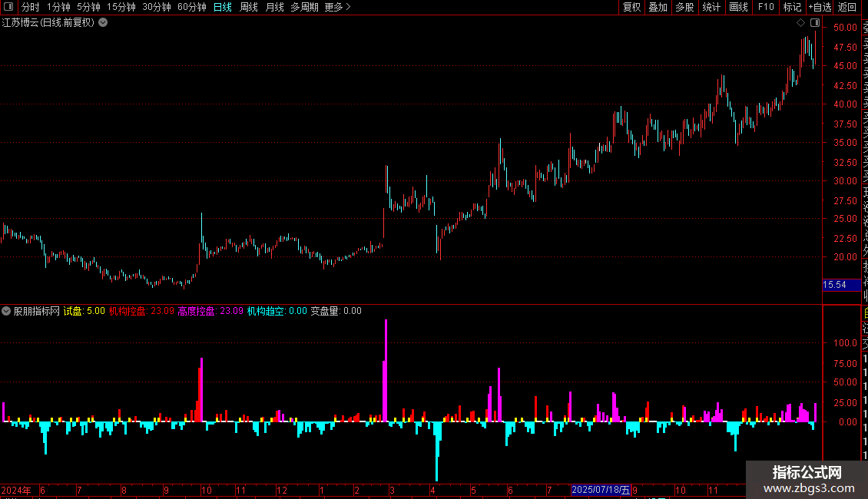
Task: Click the 100.00 indicator axis label
Action: point(845,343)
